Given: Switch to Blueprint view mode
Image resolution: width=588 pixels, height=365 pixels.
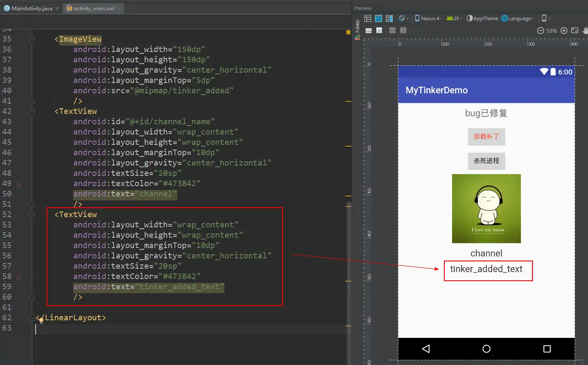Looking at the screenshot, I should (379, 18).
